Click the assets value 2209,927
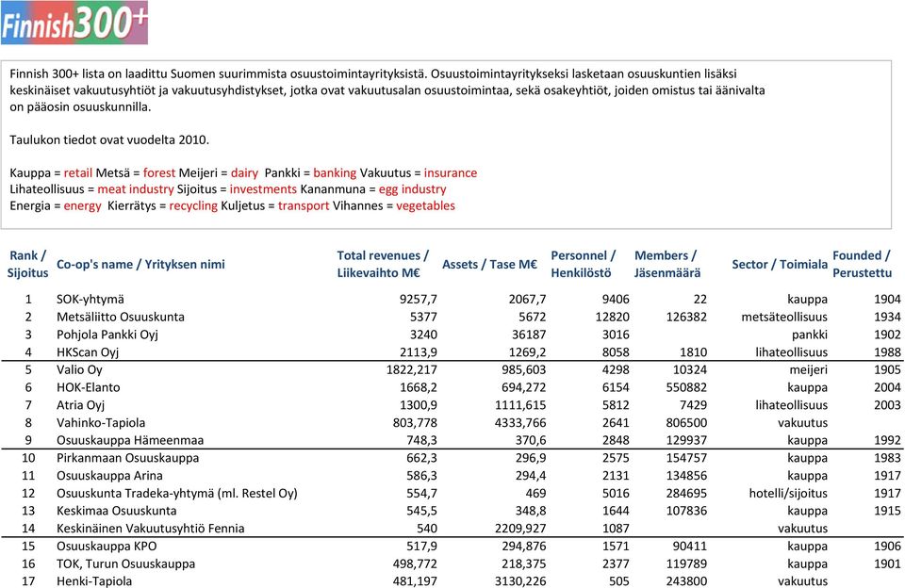Image resolution: width=905 pixels, height=588 pixels. 520,529
